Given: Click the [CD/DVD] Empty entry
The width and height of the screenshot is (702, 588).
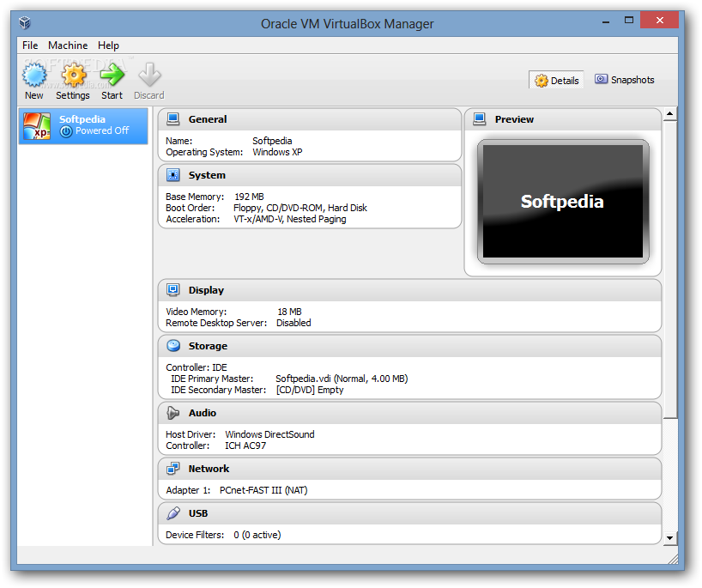Looking at the screenshot, I should click(x=310, y=390).
